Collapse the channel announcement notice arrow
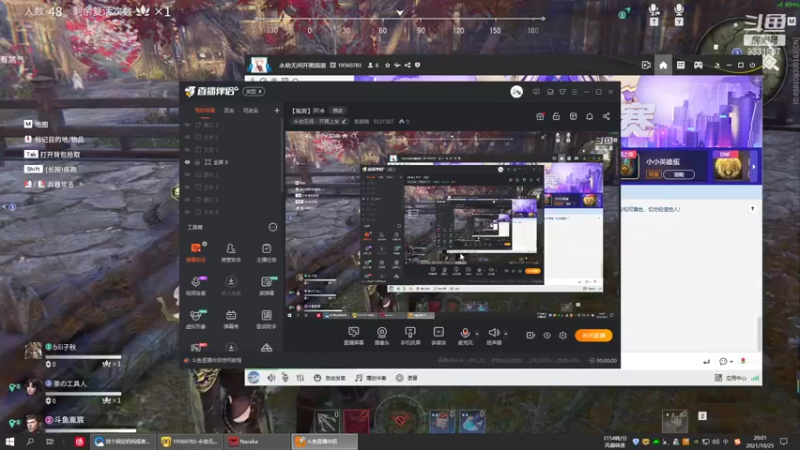The width and height of the screenshot is (800, 450). click(752, 209)
